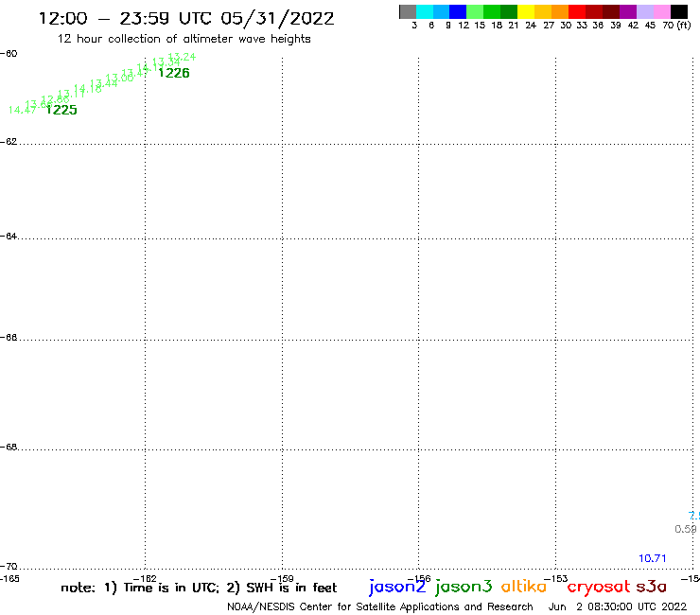
Task: Click the -153 longitude axis label
Action: [555, 579]
